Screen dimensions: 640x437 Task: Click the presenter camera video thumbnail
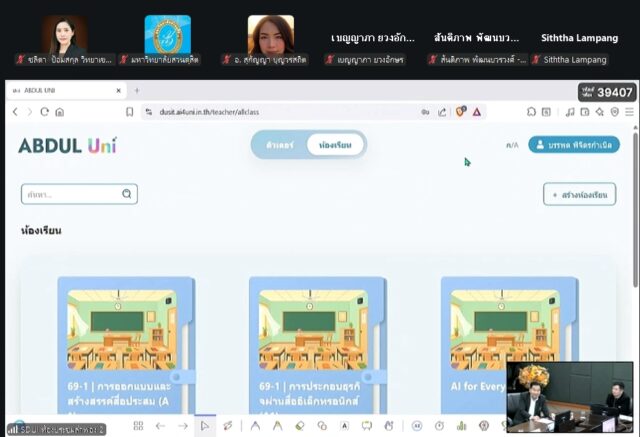pyautogui.click(x=570, y=397)
